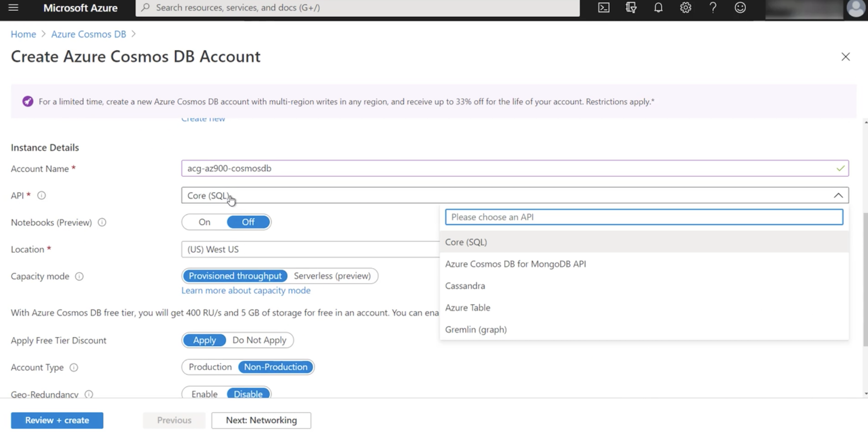The width and height of the screenshot is (868, 432).
Task: Open the notifications bell
Action: (658, 7)
